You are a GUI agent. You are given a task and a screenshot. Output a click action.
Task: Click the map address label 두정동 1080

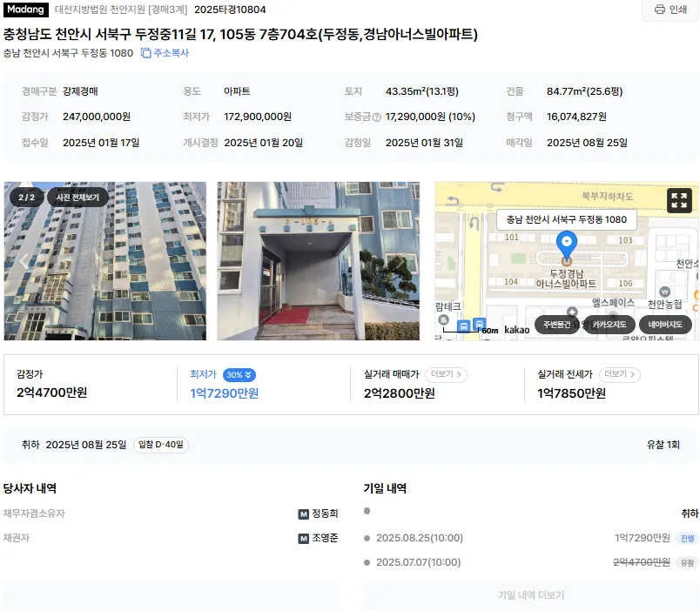tap(567, 219)
